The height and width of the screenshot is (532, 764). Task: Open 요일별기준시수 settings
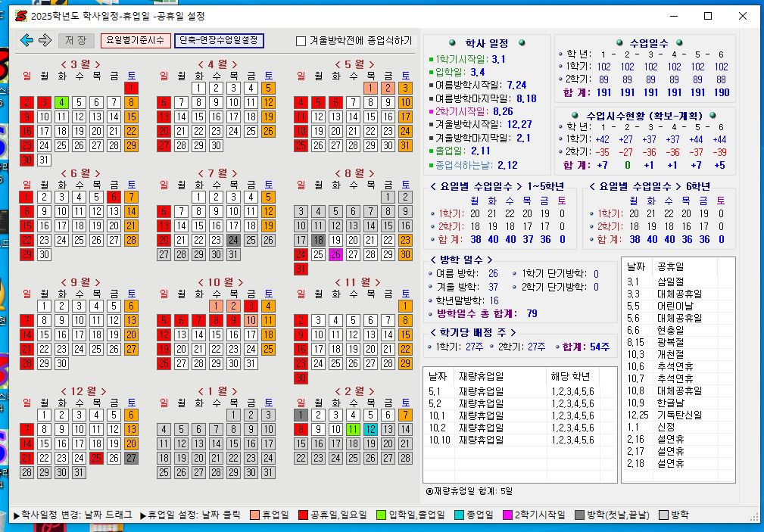tap(136, 40)
